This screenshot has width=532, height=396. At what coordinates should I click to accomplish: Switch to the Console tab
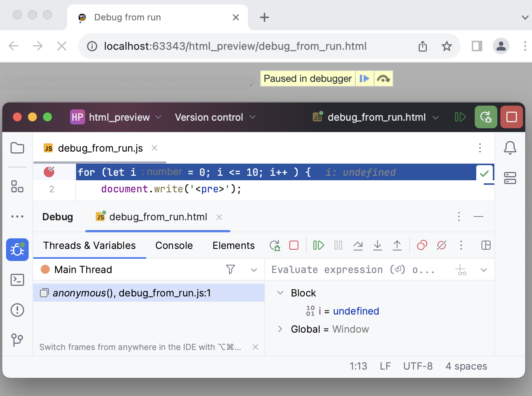coord(174,245)
